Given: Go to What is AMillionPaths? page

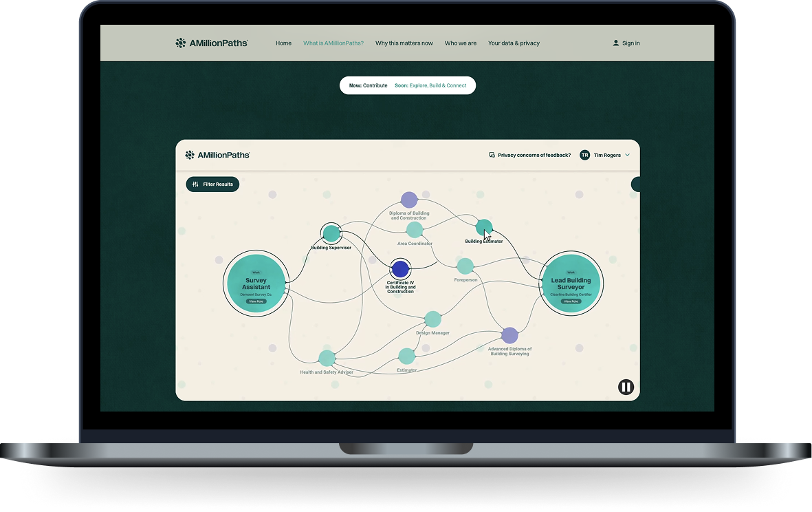Looking at the screenshot, I should point(333,43).
